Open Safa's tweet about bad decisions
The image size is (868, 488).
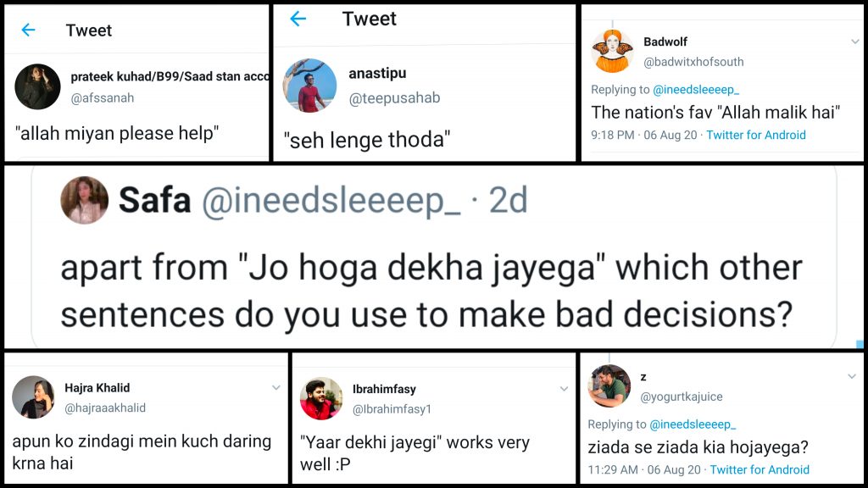pos(431,292)
